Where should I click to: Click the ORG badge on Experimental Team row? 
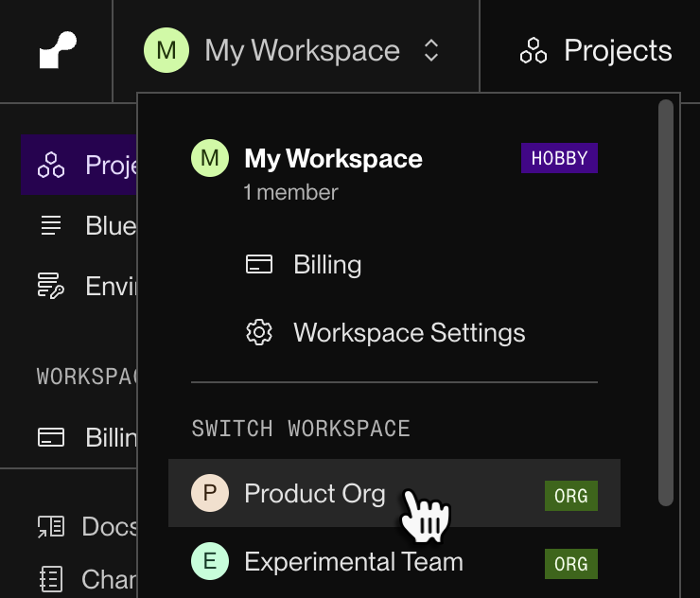(x=571, y=564)
